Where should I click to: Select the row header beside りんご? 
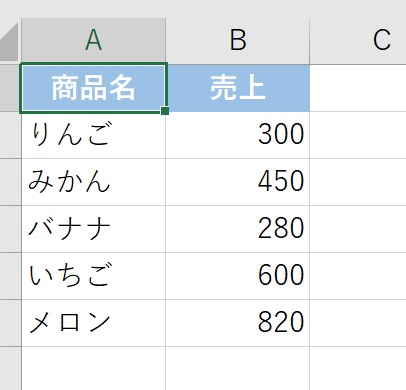pyautogui.click(x=10, y=135)
